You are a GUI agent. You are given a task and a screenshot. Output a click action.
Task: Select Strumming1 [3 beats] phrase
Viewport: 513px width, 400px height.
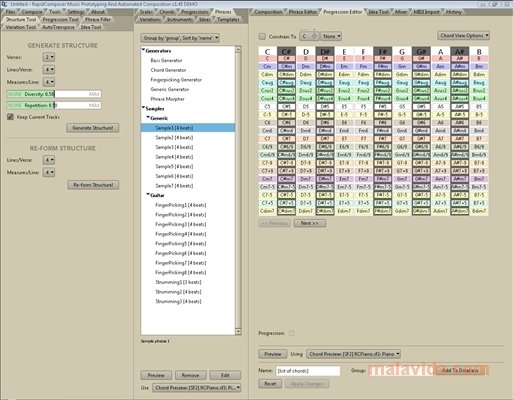pos(178,282)
